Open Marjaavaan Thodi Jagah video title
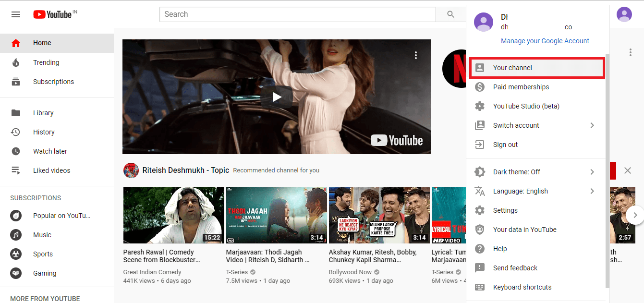The width and height of the screenshot is (644, 303). click(x=267, y=256)
